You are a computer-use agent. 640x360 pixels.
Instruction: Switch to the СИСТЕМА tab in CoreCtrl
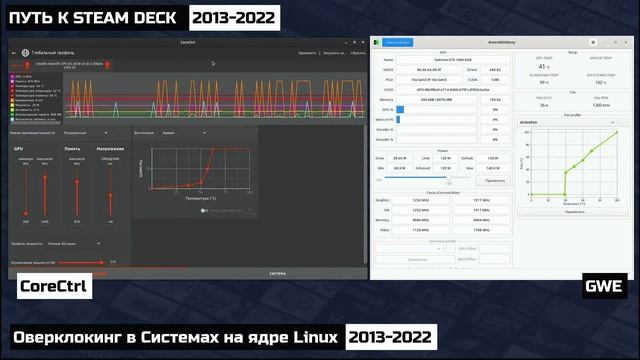coord(278,274)
